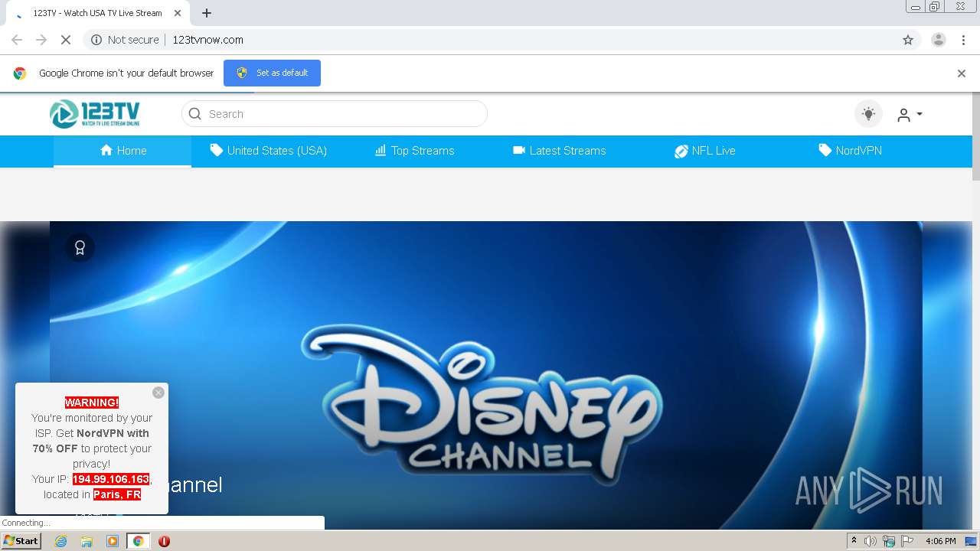Open the red Opera-style taskbar icon

coord(164,541)
